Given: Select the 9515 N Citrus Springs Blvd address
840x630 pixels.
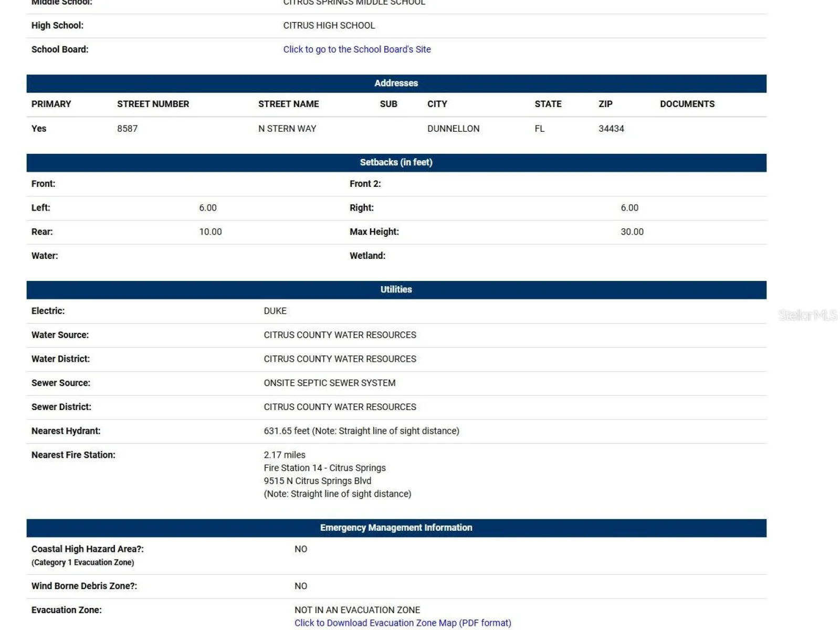Looking at the screenshot, I should [317, 481].
